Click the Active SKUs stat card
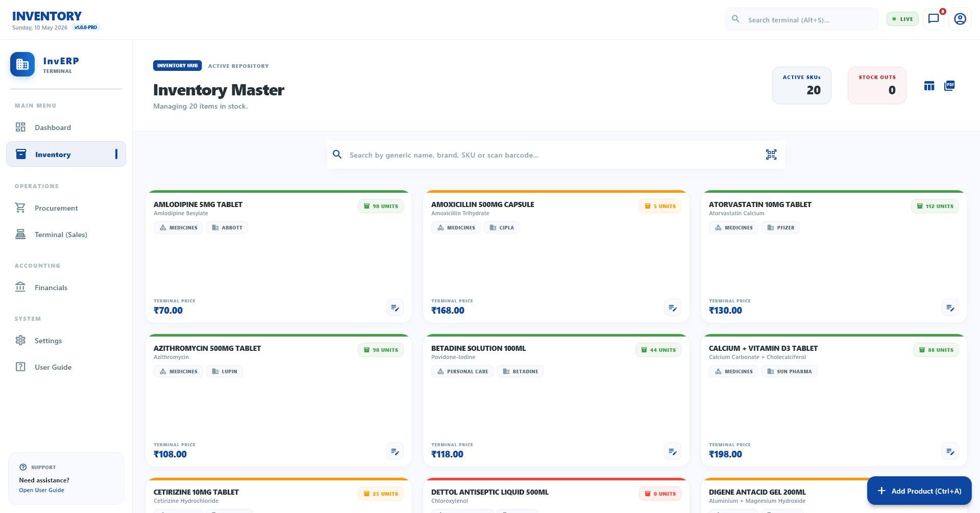 801,85
